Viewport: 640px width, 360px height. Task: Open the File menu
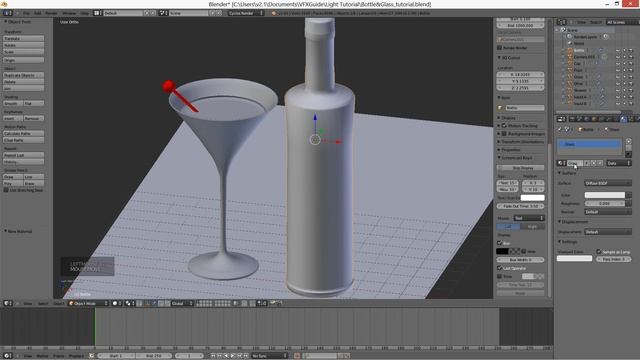click(x=26, y=13)
